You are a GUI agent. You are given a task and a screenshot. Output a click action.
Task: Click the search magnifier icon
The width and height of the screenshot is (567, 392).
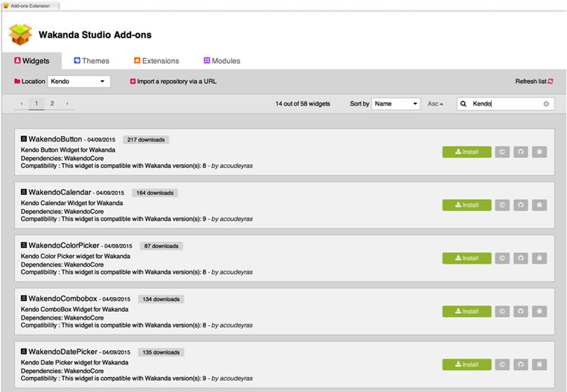pyautogui.click(x=464, y=103)
